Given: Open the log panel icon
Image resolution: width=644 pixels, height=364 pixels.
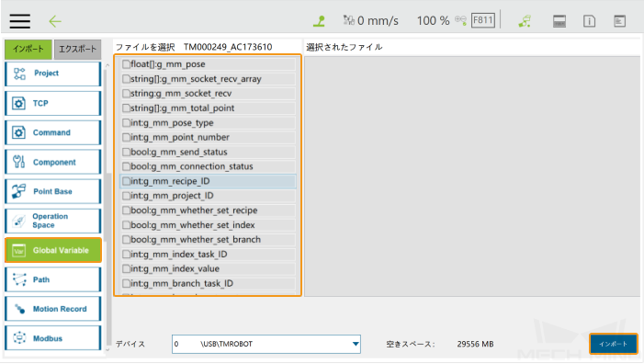Looking at the screenshot, I should (619, 21).
